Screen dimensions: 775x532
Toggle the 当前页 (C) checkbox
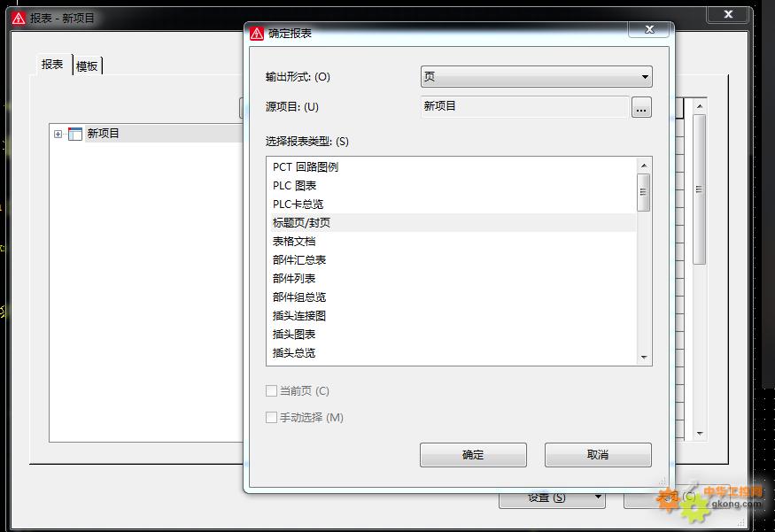[x=271, y=391]
